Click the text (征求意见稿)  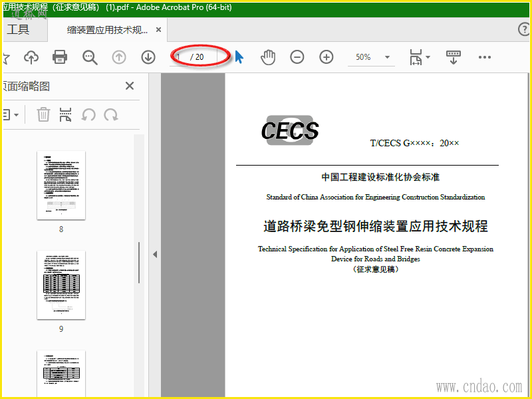[376, 269]
